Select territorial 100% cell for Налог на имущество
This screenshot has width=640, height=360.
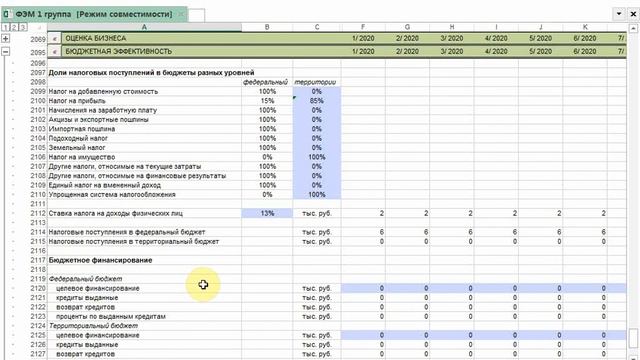pos(317,157)
